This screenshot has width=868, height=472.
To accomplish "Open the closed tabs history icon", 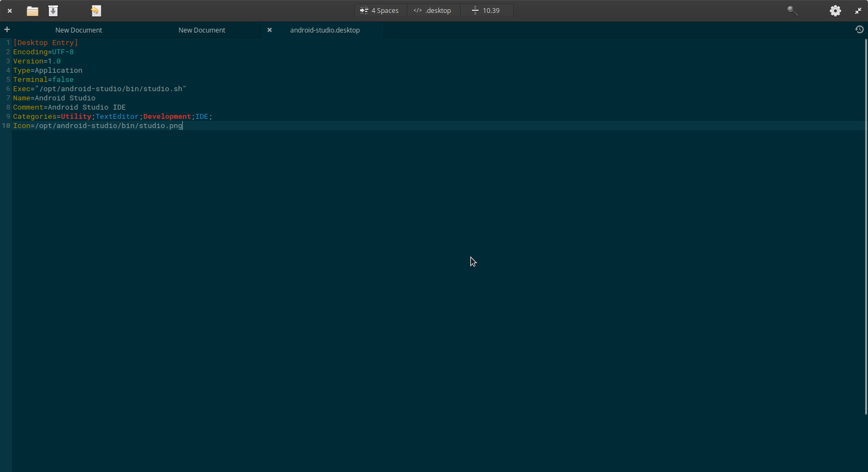I will point(859,29).
